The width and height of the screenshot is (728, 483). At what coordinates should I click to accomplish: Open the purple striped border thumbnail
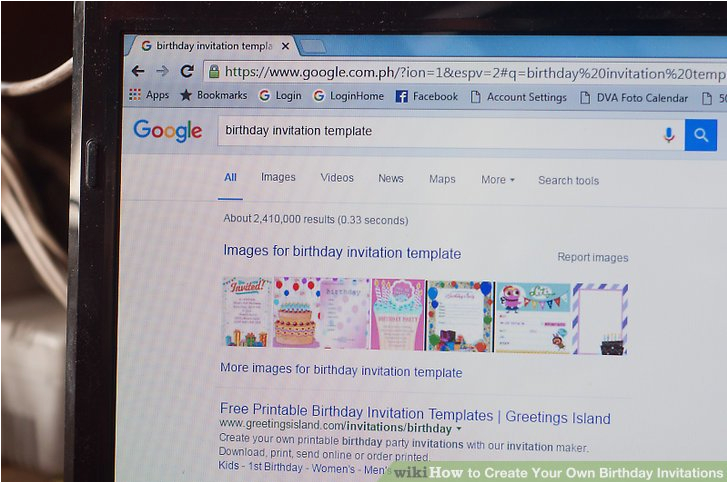pos(600,319)
